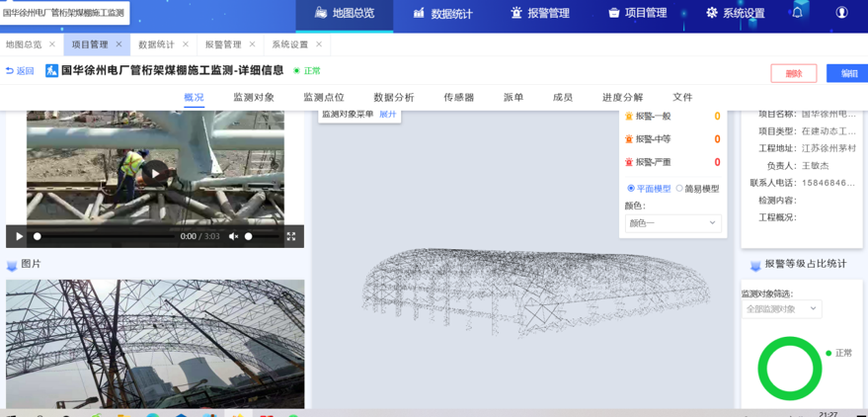
Task: Click the blue 编辑 button
Action: tap(847, 73)
